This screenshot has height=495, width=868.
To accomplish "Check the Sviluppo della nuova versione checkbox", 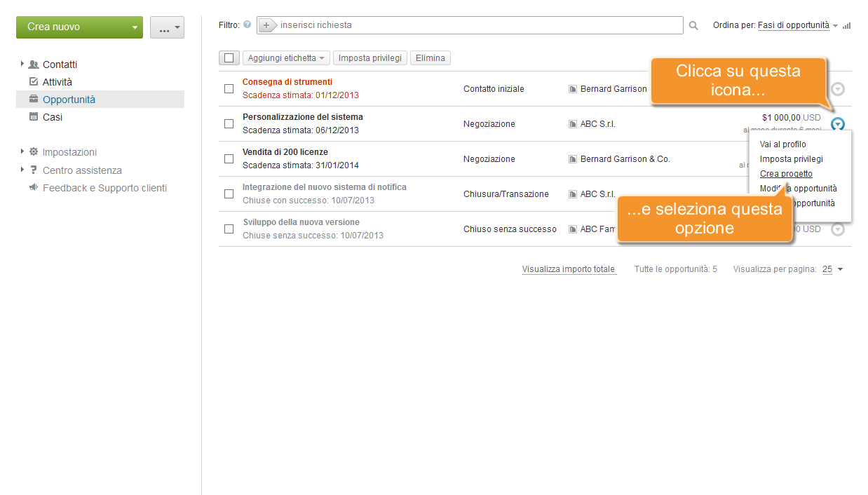I will [x=229, y=229].
